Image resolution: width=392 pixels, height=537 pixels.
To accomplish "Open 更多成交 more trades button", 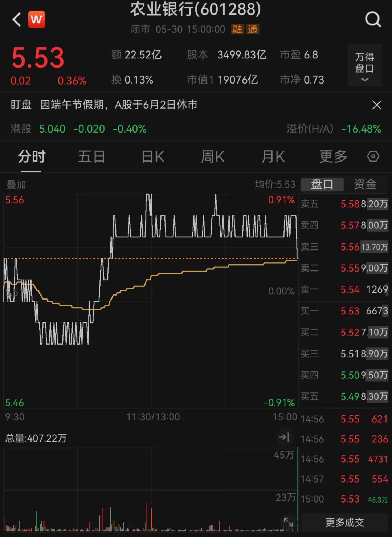I will pyautogui.click(x=344, y=522).
